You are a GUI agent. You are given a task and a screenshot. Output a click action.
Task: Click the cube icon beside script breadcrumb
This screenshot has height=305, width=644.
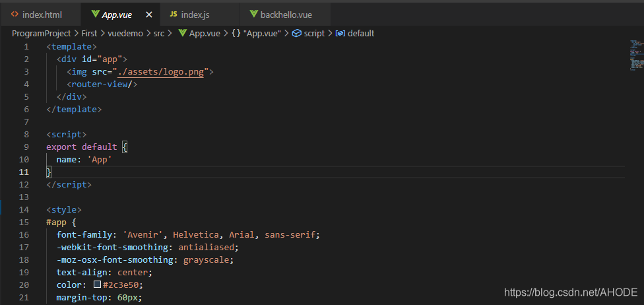tap(296, 33)
